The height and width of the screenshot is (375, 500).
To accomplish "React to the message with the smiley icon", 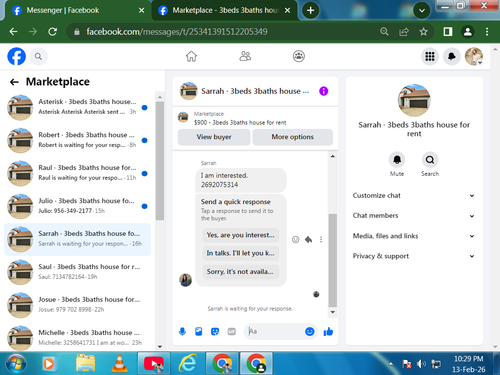I will (295, 239).
